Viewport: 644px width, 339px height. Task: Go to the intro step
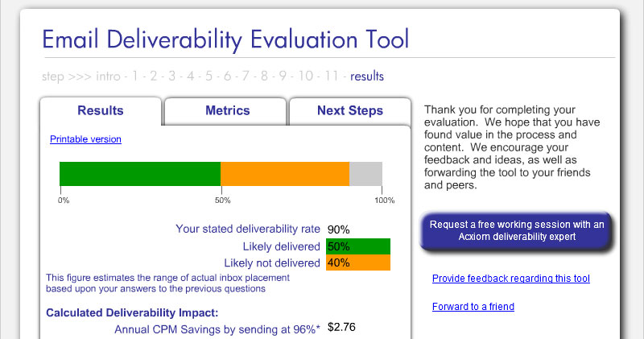(x=108, y=76)
